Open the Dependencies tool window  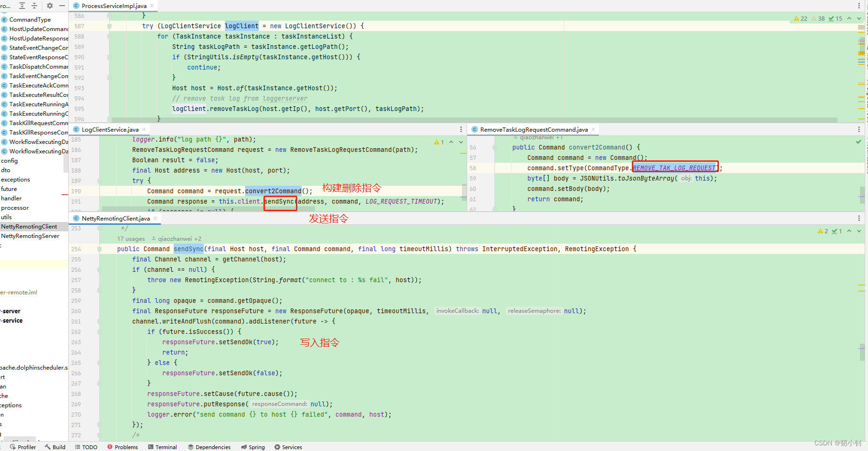[x=209, y=447]
